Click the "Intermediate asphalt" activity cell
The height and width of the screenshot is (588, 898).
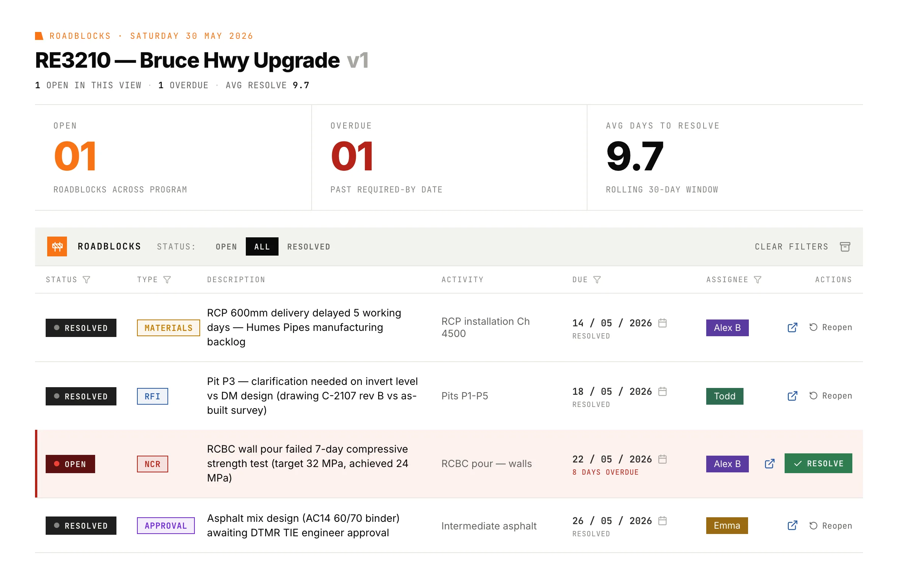(x=489, y=526)
